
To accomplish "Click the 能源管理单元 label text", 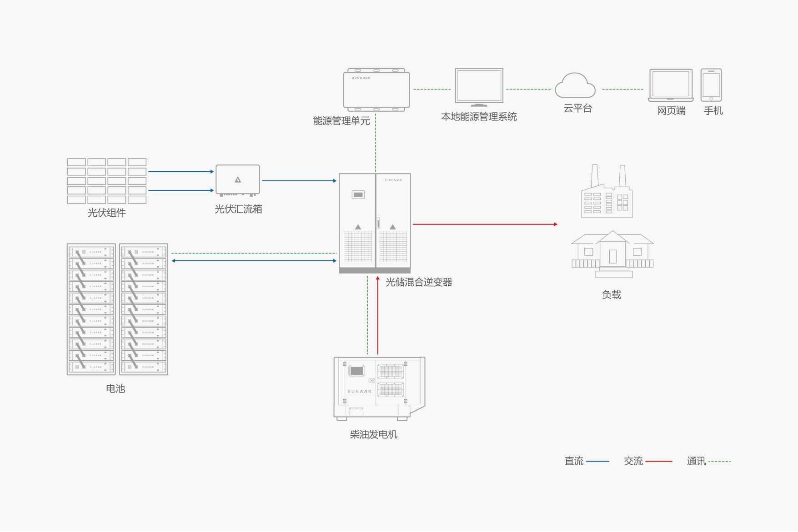I will (x=341, y=121).
